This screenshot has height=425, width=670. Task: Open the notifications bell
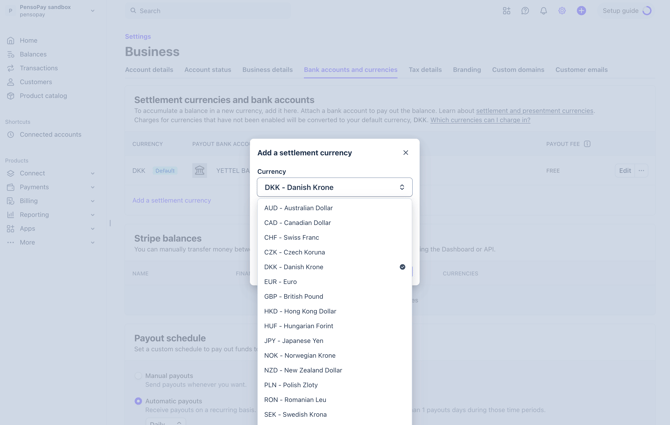coord(544,11)
